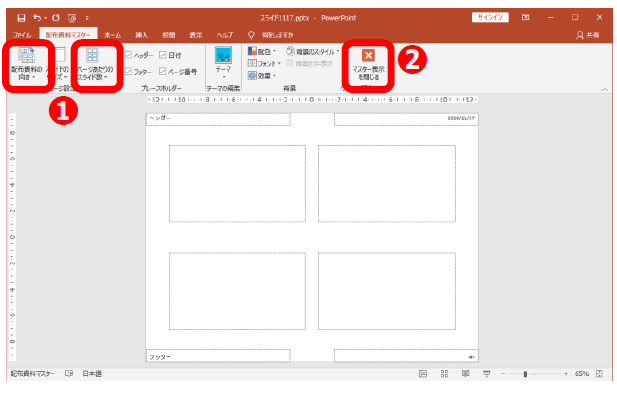Switch to Slide Sorter view icon

click(x=444, y=374)
